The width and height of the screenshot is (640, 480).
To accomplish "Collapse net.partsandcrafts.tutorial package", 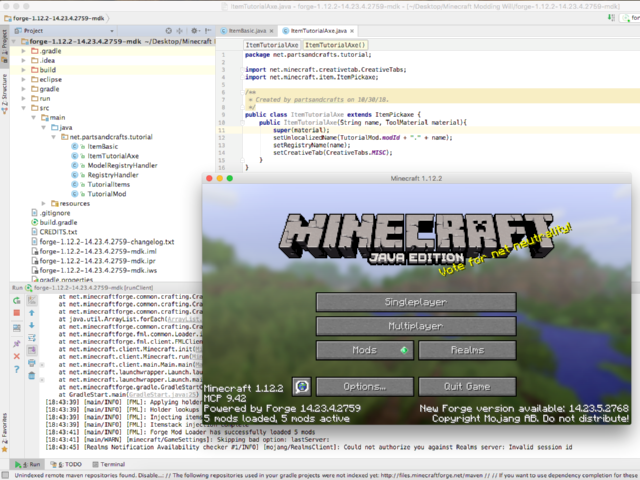I will coord(53,137).
